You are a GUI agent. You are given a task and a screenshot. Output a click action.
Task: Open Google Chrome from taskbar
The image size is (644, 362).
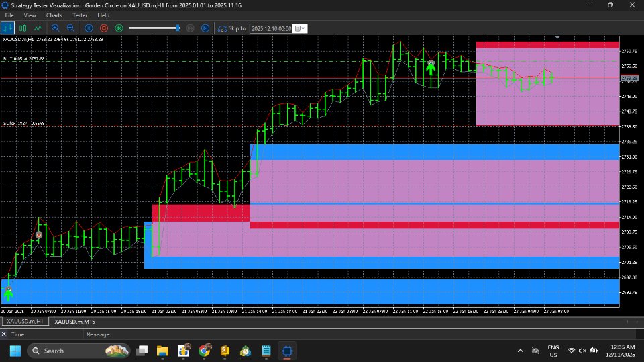point(204,351)
